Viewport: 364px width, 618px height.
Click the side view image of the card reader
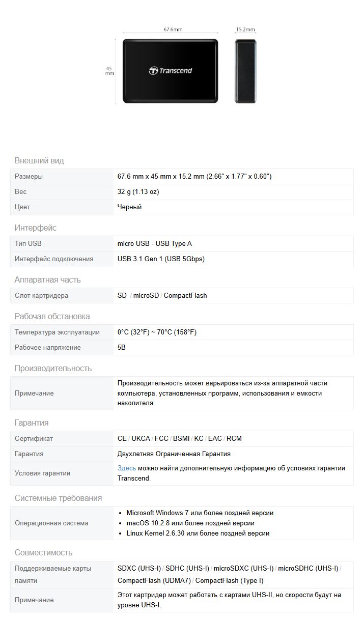pyautogui.click(x=245, y=71)
